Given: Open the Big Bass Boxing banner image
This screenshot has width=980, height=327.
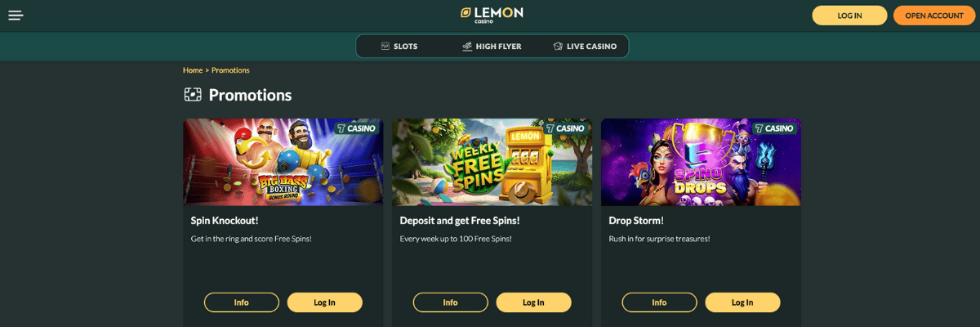Looking at the screenshot, I should click(x=283, y=162).
